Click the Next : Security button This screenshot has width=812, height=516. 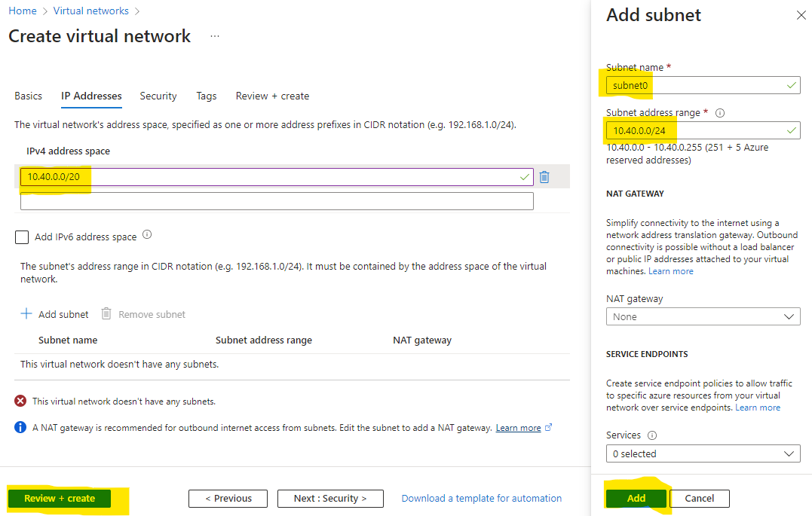click(330, 499)
